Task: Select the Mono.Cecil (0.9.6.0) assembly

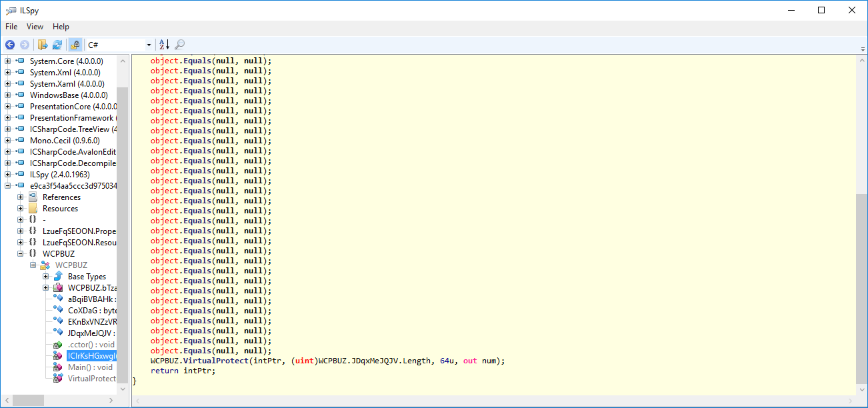Action: [x=64, y=141]
